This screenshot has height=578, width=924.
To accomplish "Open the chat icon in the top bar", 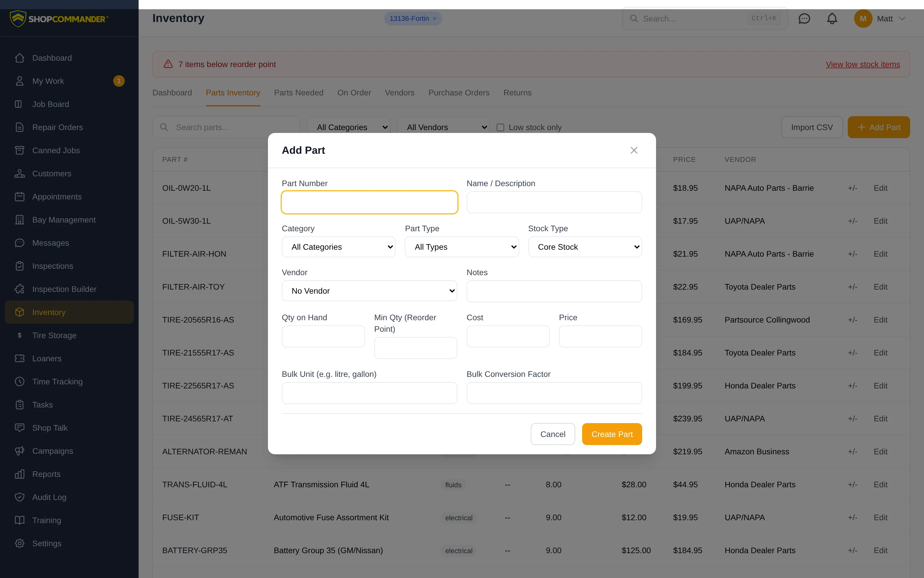I will [804, 18].
